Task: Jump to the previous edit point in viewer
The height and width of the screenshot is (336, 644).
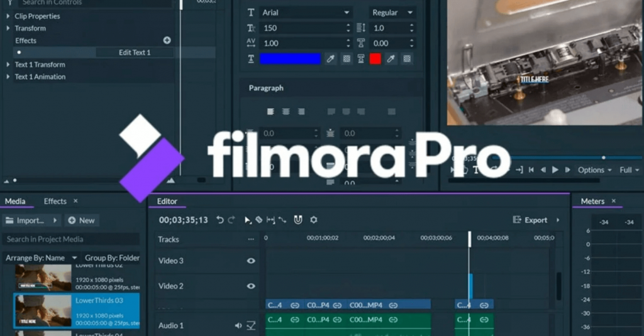Action: (x=531, y=170)
